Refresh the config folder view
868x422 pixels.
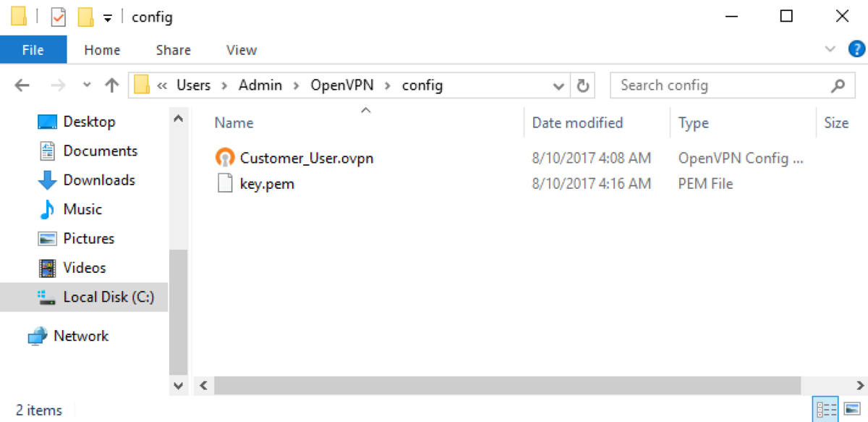coord(582,85)
